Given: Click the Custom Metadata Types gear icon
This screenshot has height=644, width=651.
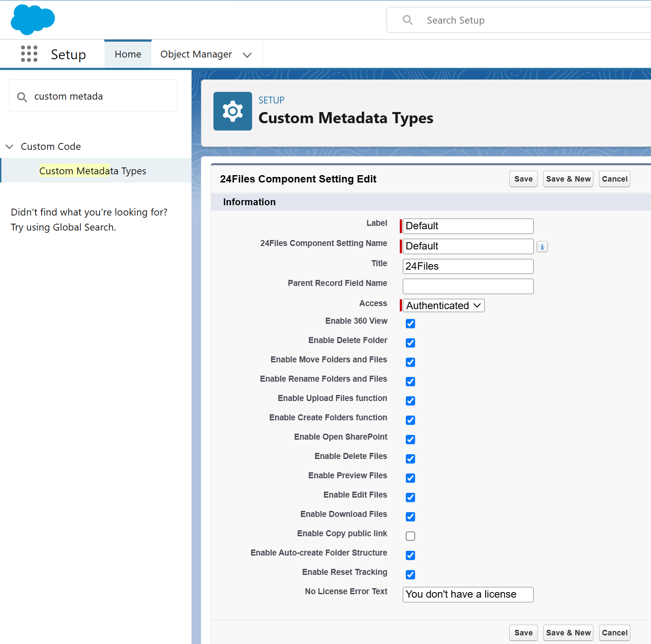Looking at the screenshot, I should pyautogui.click(x=232, y=111).
